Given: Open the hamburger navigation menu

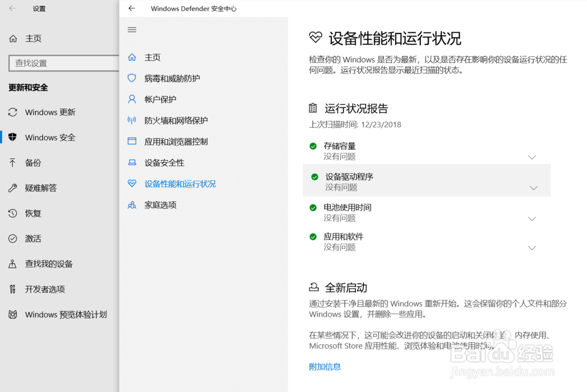Looking at the screenshot, I should tap(131, 29).
